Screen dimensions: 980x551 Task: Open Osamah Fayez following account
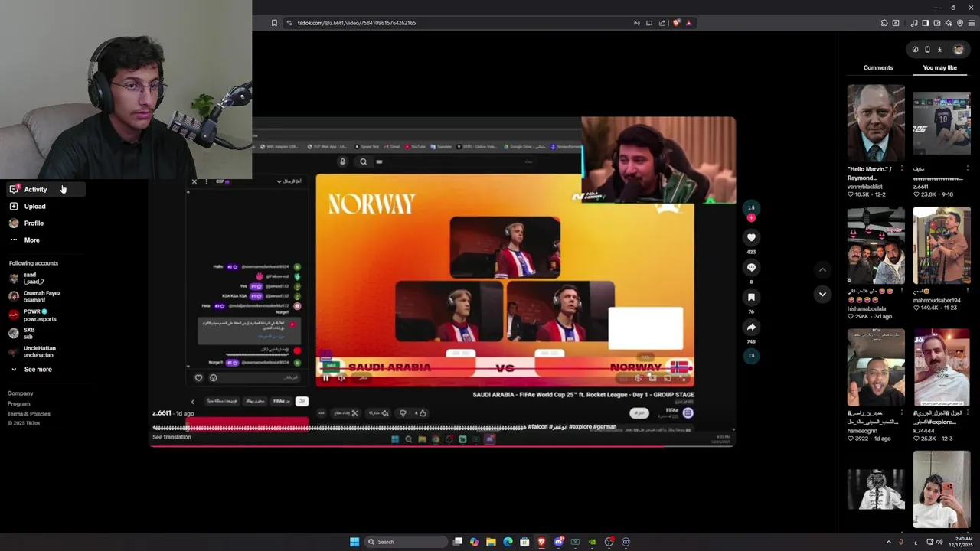click(34, 296)
